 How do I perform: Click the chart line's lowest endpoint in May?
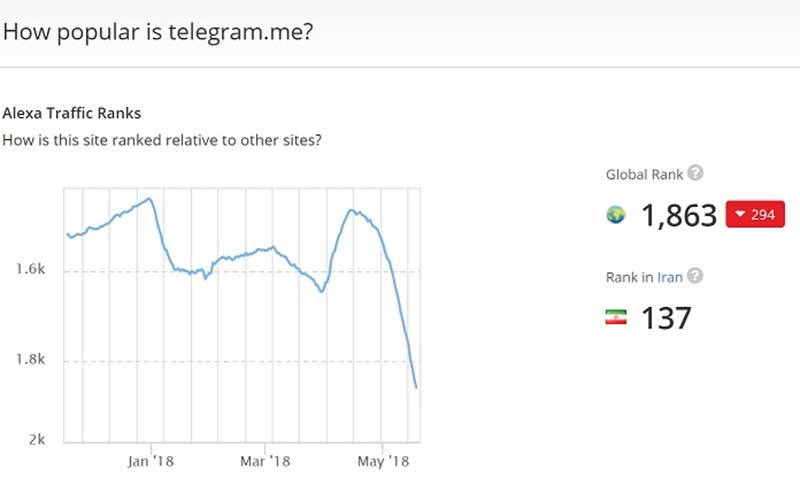[415, 387]
